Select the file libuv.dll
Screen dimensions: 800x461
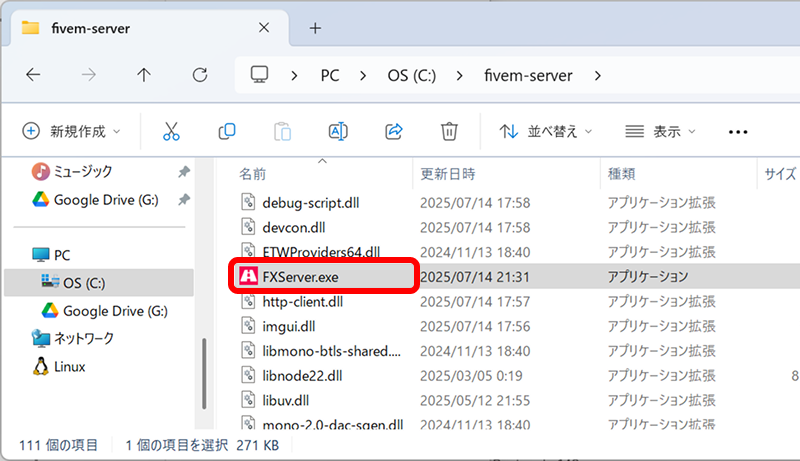(x=286, y=400)
